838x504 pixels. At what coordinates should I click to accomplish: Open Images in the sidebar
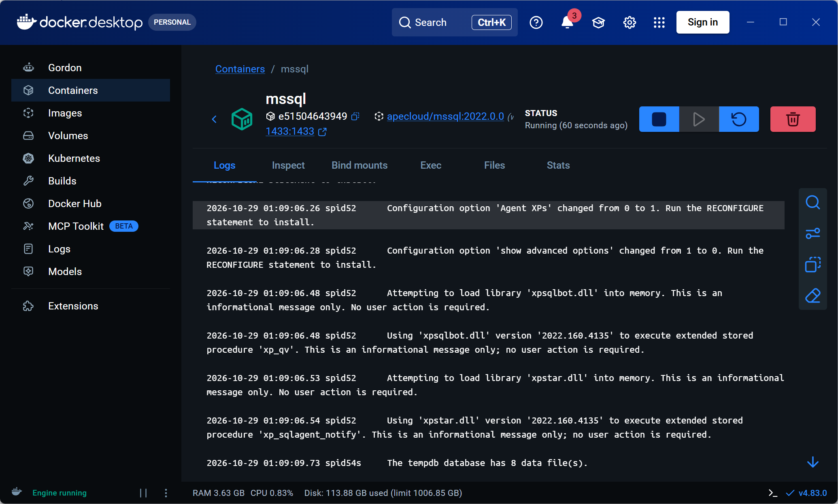tap(91, 113)
